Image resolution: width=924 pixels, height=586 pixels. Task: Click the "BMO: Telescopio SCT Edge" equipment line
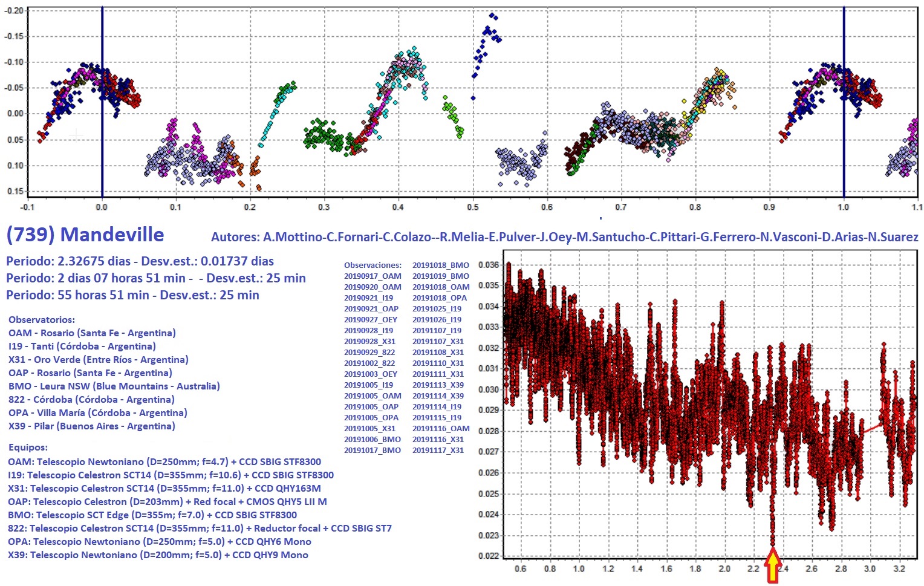click(x=152, y=515)
